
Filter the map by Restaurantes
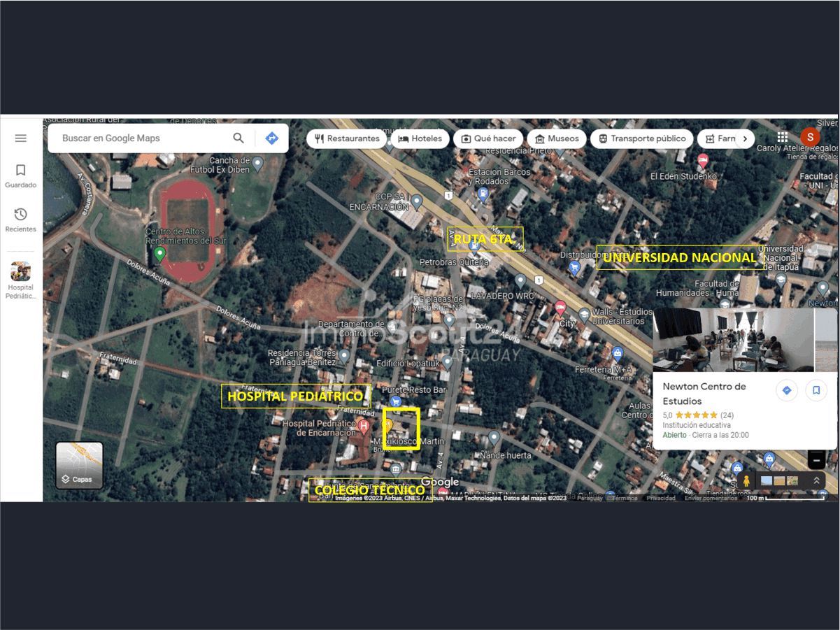[x=347, y=138]
